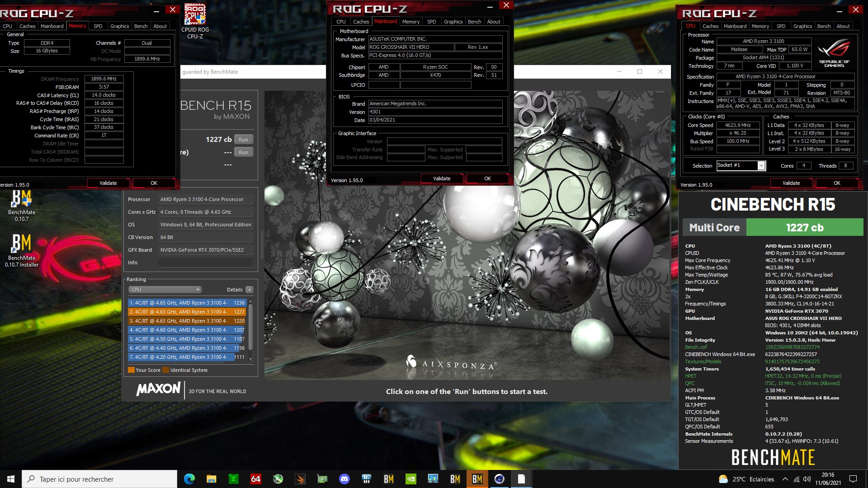
Task: Click the Run button below 1227 cb
Action: click(243, 152)
